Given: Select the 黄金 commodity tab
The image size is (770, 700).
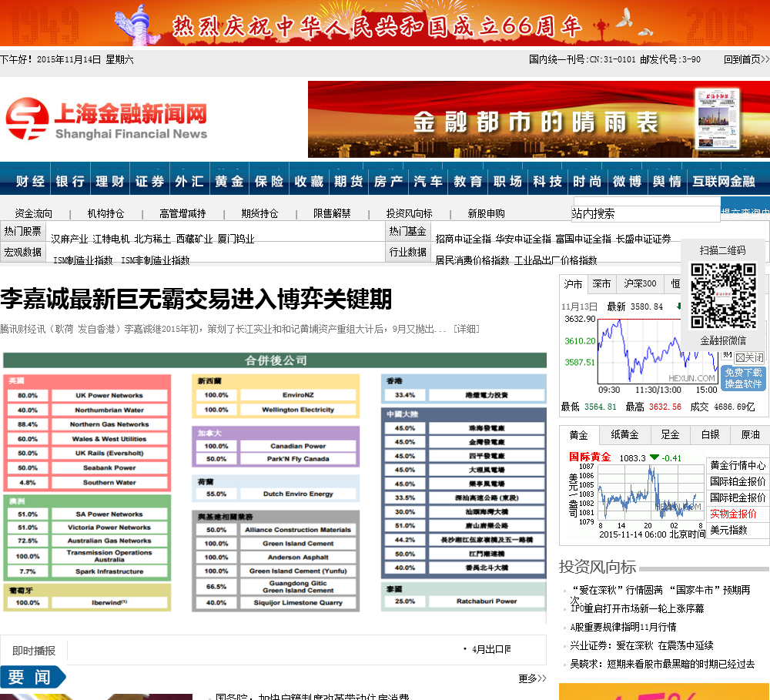Looking at the screenshot, I should [x=578, y=435].
